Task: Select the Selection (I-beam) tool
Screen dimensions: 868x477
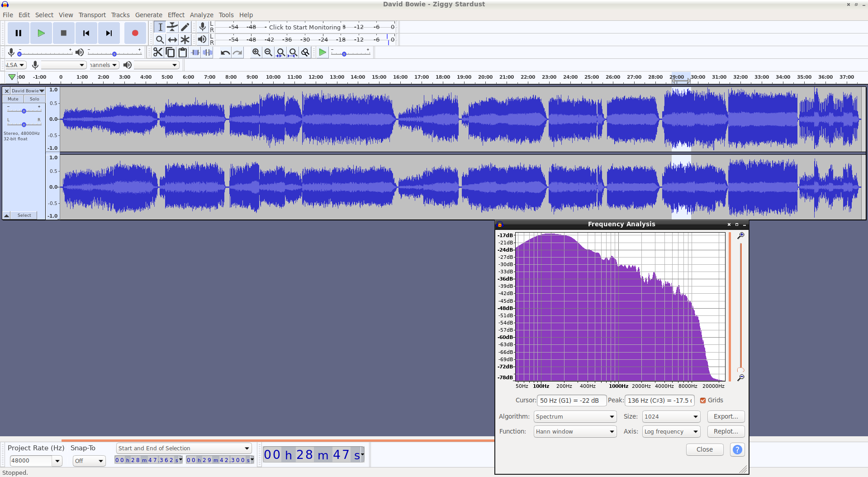Action: [160, 27]
